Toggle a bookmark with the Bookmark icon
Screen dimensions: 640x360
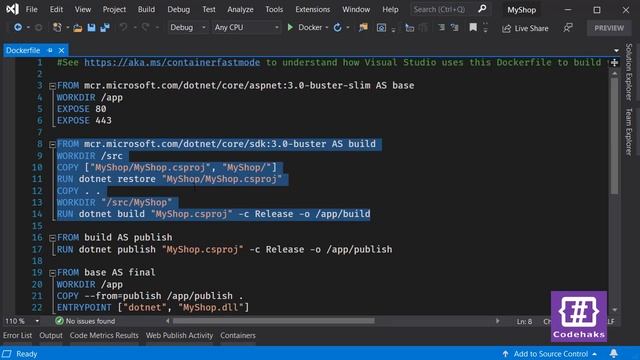[473, 27]
